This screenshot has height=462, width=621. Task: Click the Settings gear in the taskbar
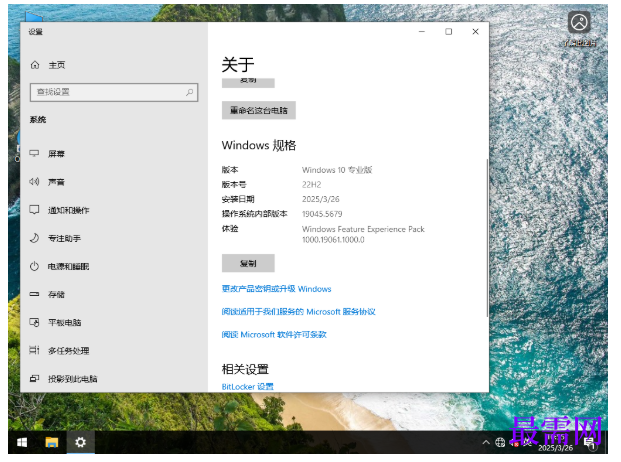tap(80, 442)
